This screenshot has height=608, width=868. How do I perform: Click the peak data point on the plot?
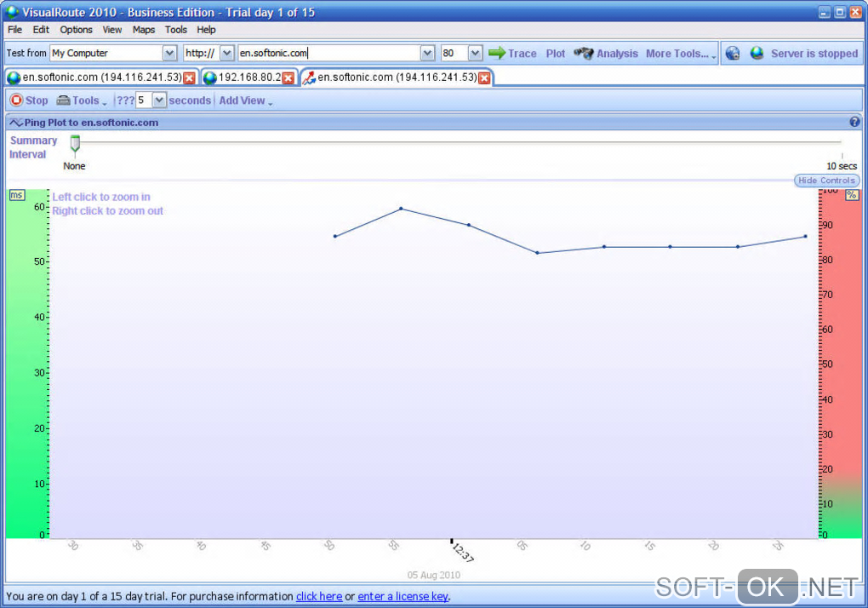click(402, 209)
